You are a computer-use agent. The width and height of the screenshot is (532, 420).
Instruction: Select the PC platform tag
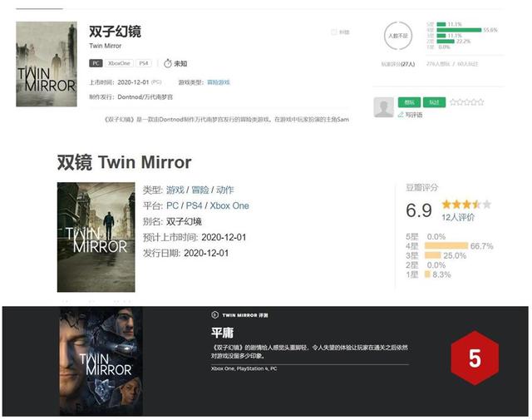coord(96,63)
